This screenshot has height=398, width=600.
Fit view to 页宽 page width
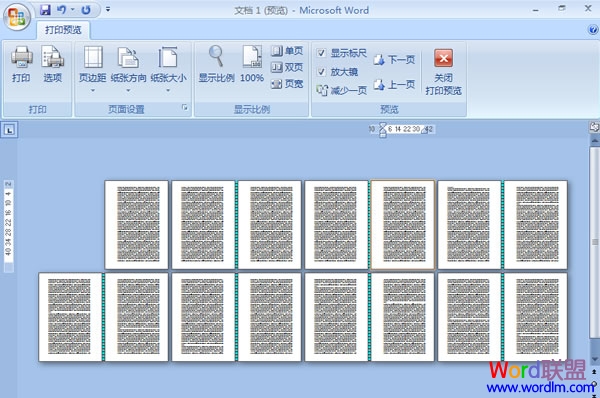point(287,84)
